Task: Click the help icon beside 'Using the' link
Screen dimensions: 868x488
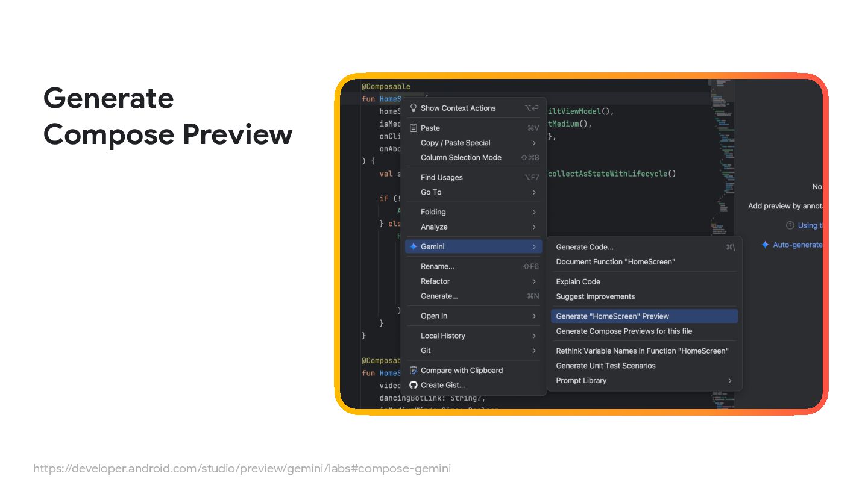Action: coord(790,225)
